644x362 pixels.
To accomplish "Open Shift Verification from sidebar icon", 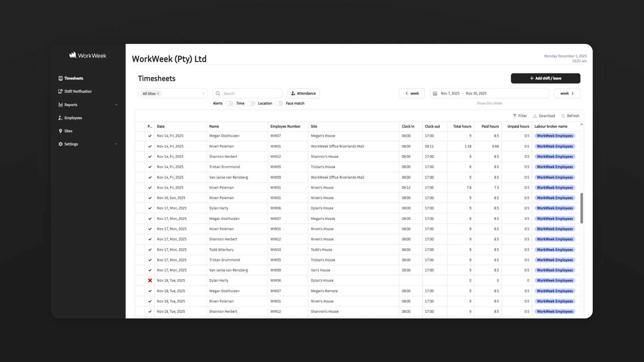I will click(60, 91).
